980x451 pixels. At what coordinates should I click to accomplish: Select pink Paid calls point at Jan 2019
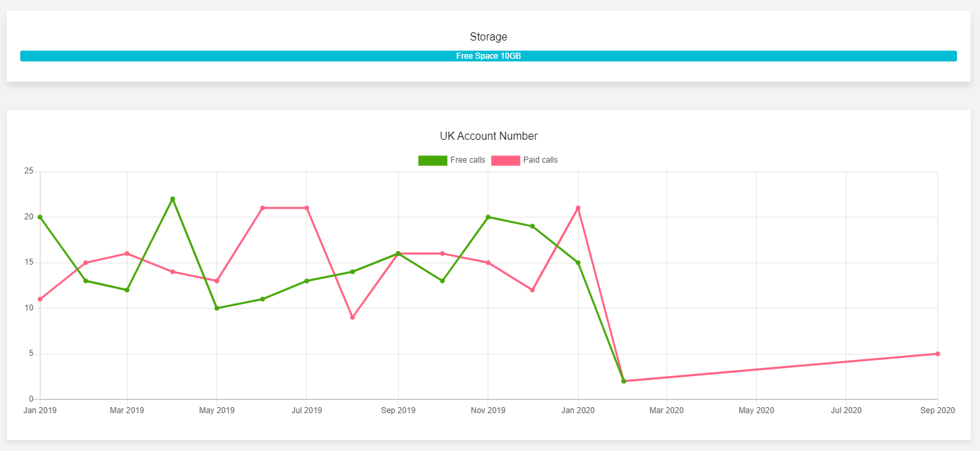pyautogui.click(x=40, y=299)
